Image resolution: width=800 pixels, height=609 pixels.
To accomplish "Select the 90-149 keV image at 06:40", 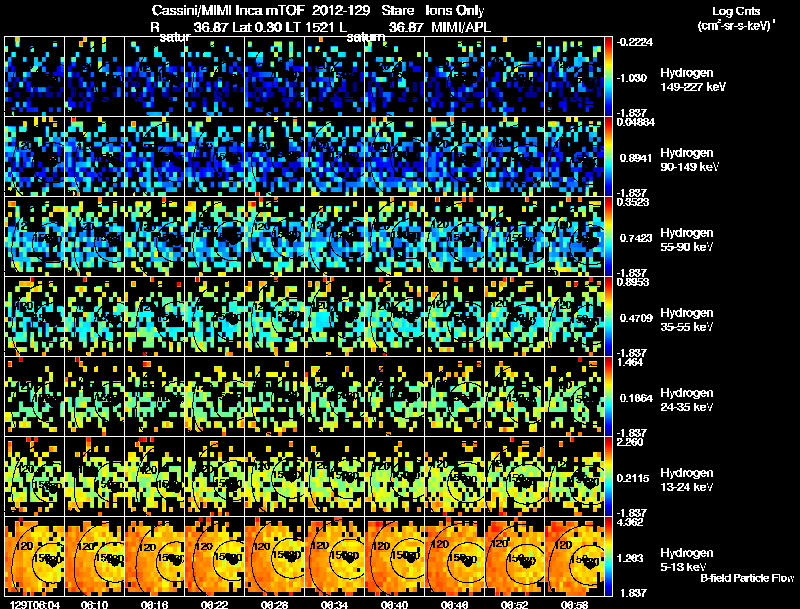I will [x=394, y=156].
